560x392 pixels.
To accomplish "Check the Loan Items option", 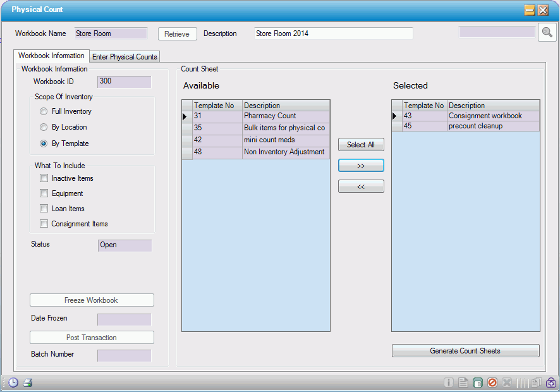I will coord(44,209).
